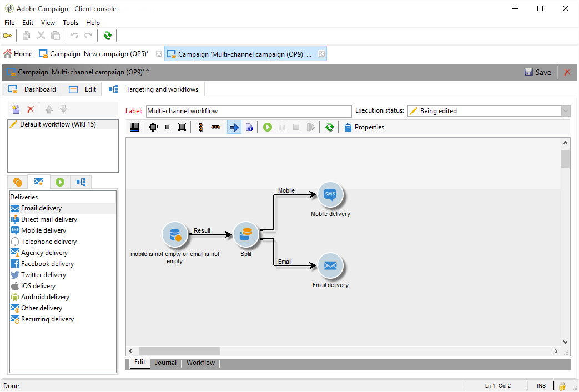Viewport: 579px width, 392px height.
Task: Delete selected workflow with red X icon
Action: 31,109
